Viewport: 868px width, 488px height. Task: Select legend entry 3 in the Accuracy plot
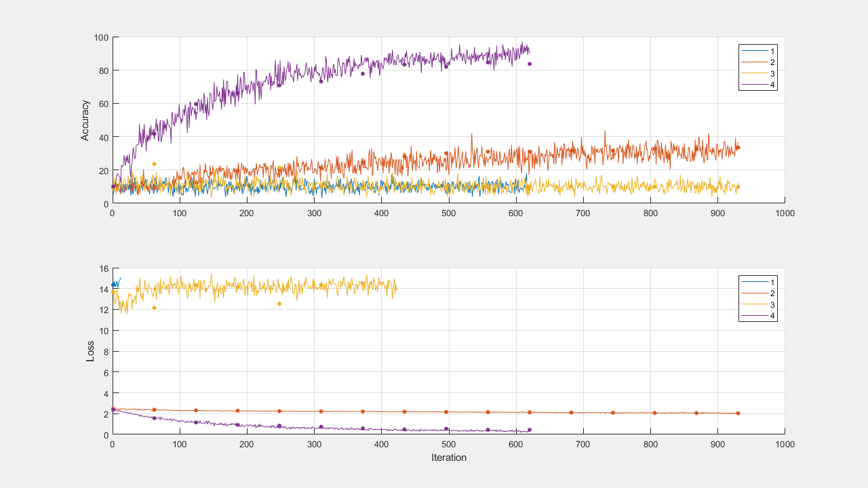tap(757, 74)
